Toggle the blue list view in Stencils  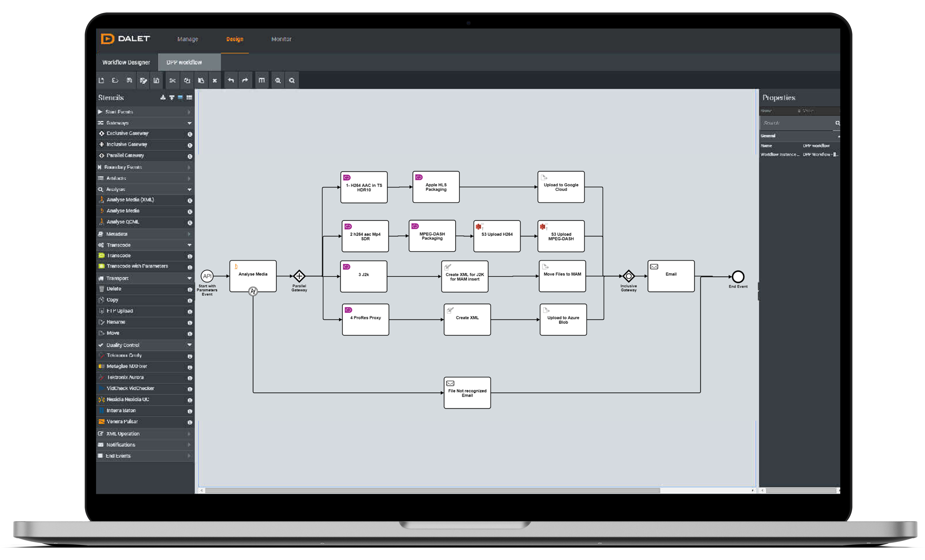(181, 98)
